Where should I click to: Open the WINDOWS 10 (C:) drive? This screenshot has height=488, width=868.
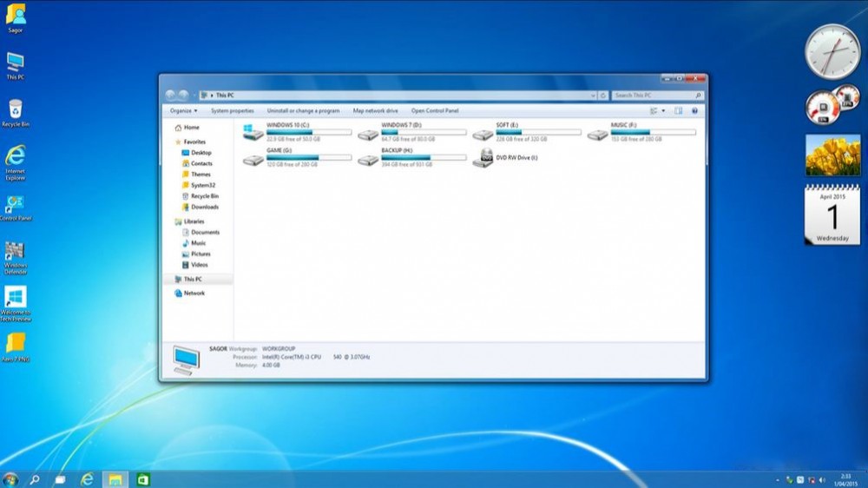click(x=253, y=132)
